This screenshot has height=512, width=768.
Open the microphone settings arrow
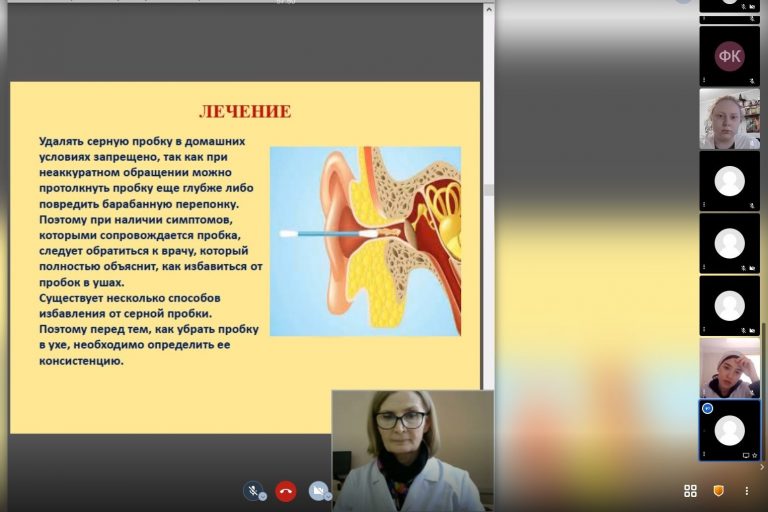(x=263, y=496)
